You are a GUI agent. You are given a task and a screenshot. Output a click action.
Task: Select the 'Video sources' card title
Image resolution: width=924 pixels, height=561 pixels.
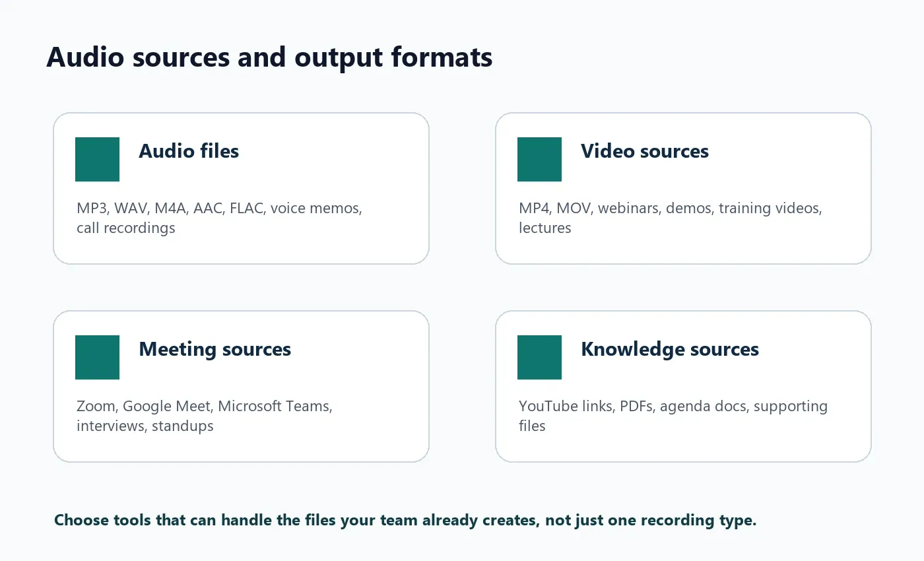click(645, 151)
